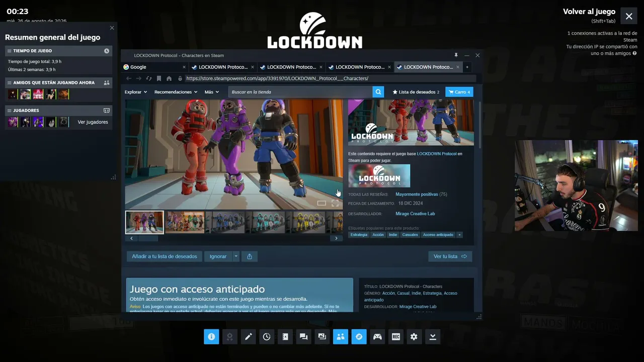Enter fullscreen view of the screenshot
The height and width of the screenshot is (362, 644).
(x=335, y=203)
